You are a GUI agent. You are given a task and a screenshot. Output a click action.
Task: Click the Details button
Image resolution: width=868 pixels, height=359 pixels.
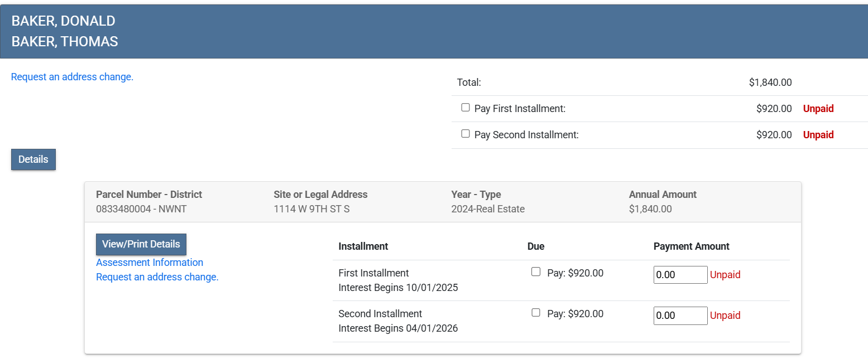coord(33,159)
